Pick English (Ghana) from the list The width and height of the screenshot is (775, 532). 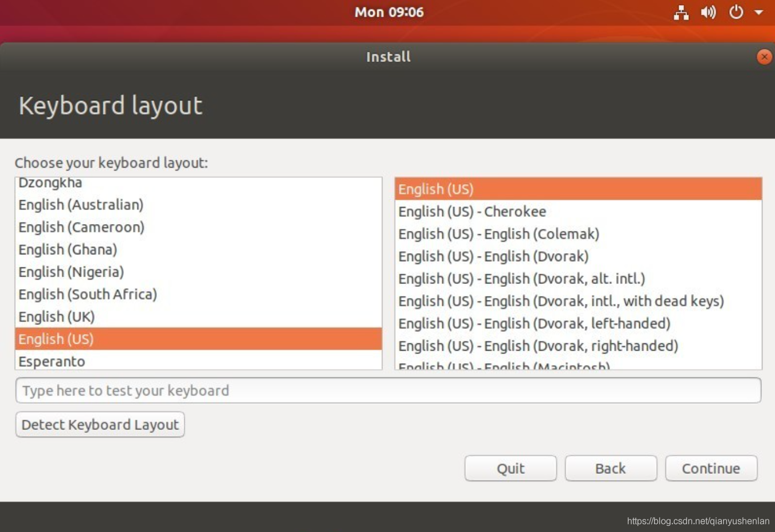pyautogui.click(x=198, y=249)
